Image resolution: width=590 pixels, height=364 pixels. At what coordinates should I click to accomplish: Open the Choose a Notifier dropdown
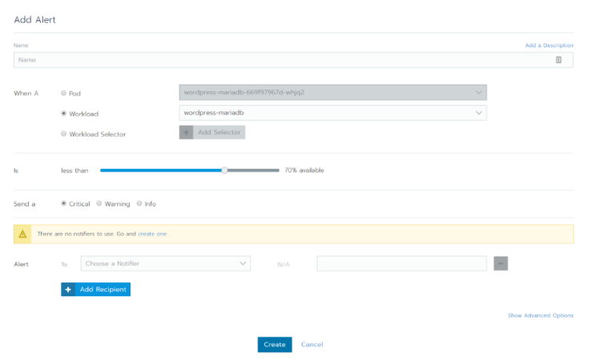pos(166,263)
